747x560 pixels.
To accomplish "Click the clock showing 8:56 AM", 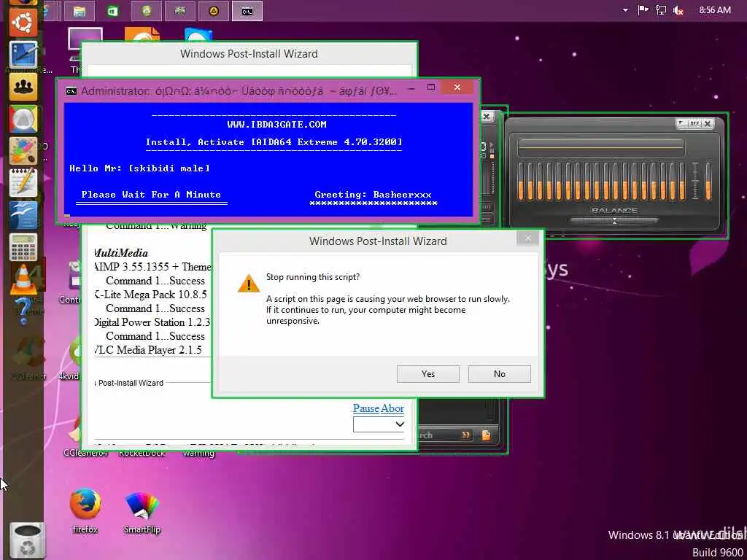I will [x=715, y=10].
